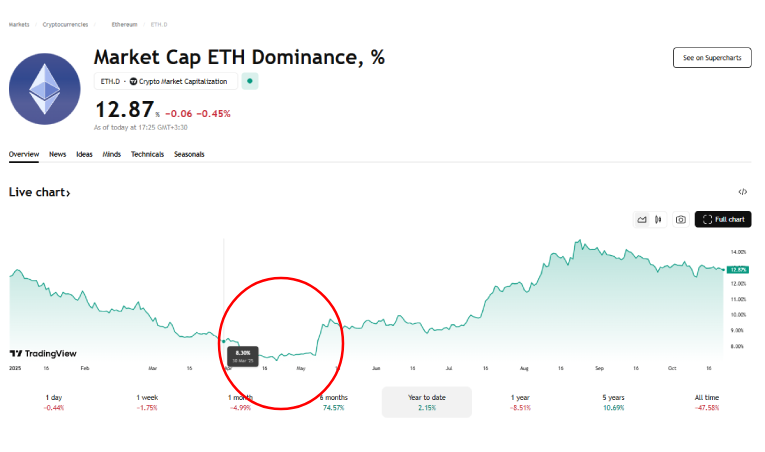765x452 pixels.
Task: Open the Seasonals tab
Action: (189, 154)
